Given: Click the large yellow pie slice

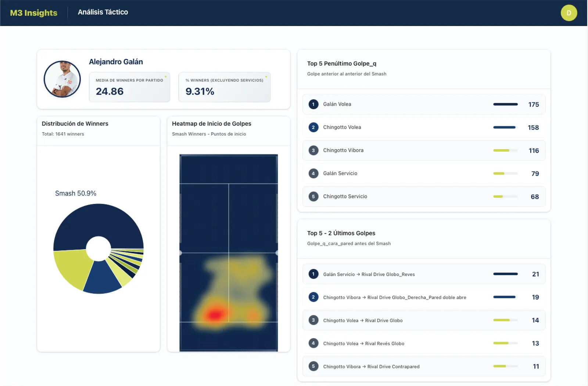Looking at the screenshot, I should point(73,268).
